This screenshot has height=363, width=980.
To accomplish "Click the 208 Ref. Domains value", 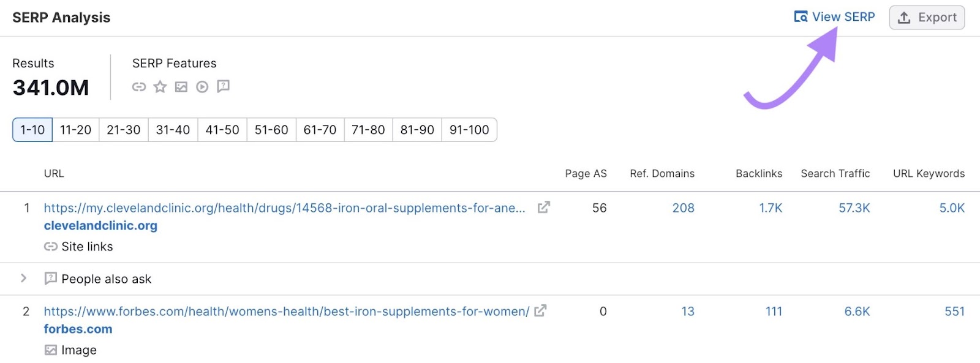I will click(684, 208).
